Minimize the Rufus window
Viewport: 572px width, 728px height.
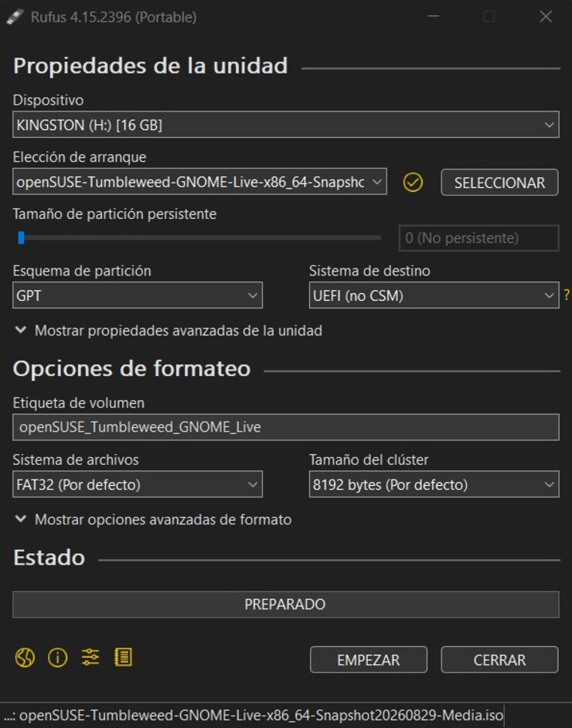pyautogui.click(x=434, y=16)
